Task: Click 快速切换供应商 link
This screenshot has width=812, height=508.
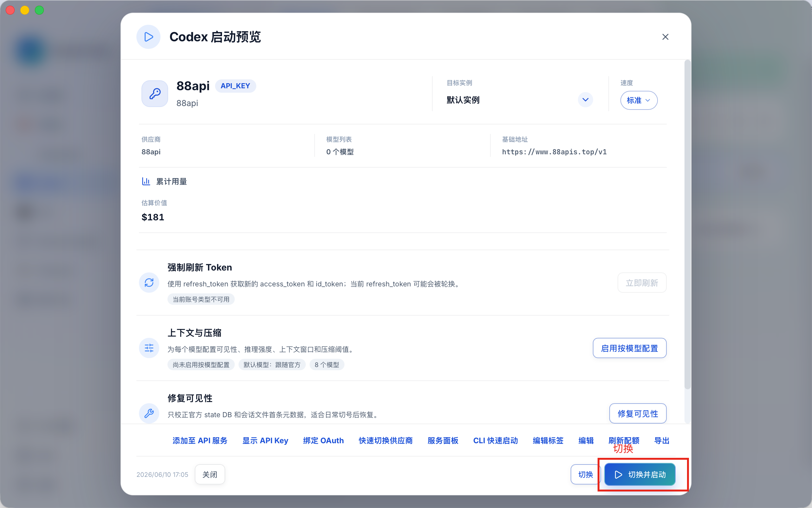Action: [385, 440]
